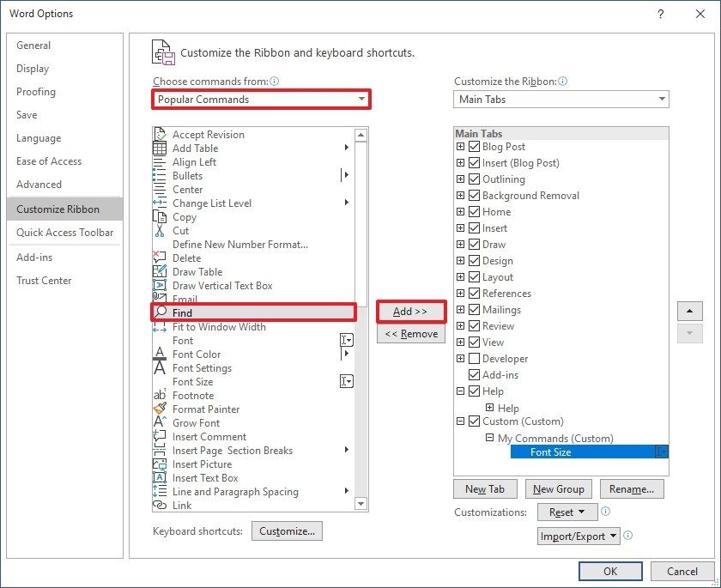
Task: Go to Quick Access Toolbar settings
Action: tap(65, 233)
